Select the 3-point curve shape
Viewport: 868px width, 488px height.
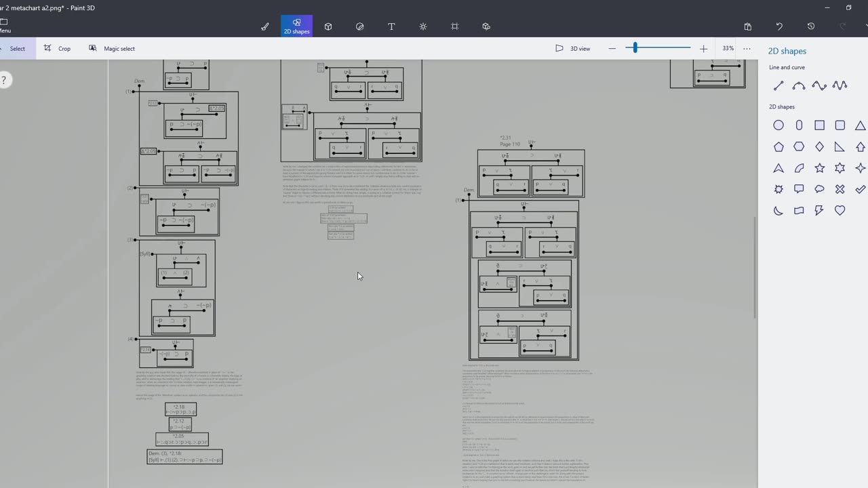[x=799, y=85]
